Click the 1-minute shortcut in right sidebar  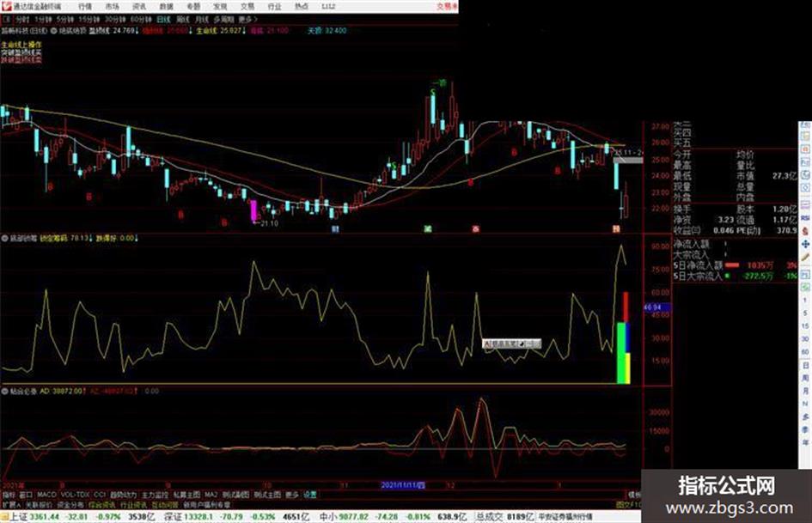(805, 300)
